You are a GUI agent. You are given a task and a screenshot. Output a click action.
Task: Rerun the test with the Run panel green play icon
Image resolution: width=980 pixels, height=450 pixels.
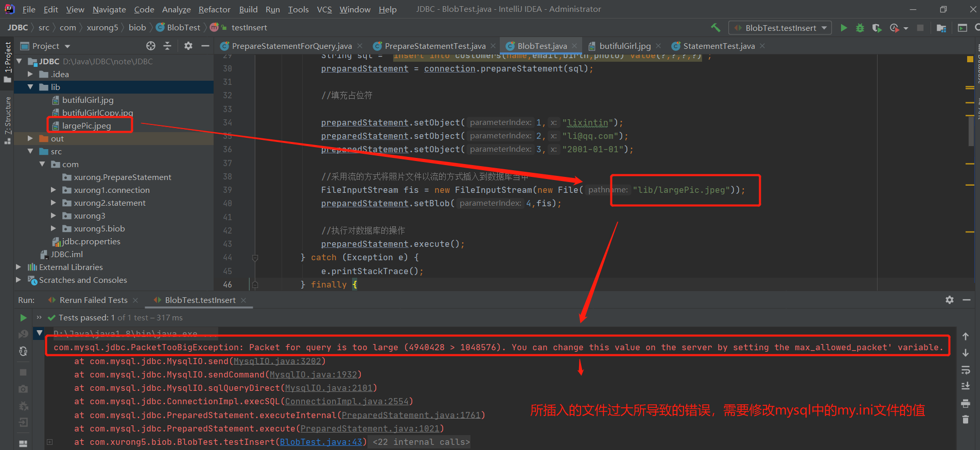tap(23, 318)
